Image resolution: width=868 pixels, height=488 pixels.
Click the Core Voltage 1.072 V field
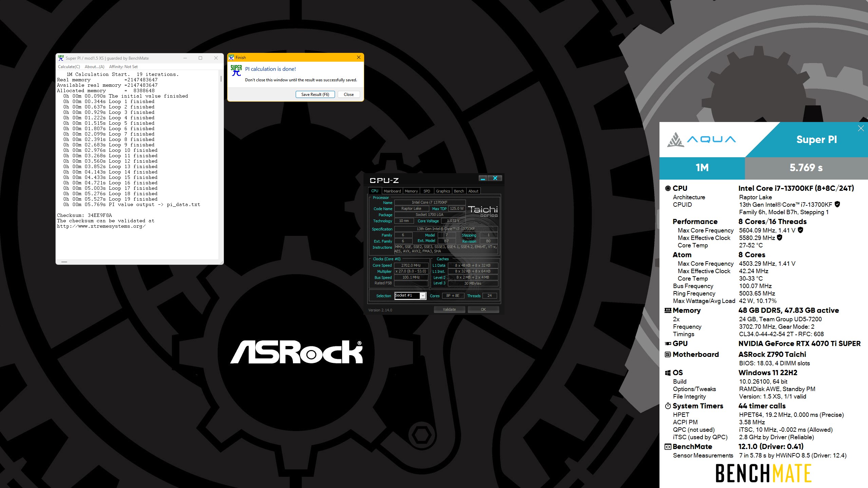(x=453, y=221)
